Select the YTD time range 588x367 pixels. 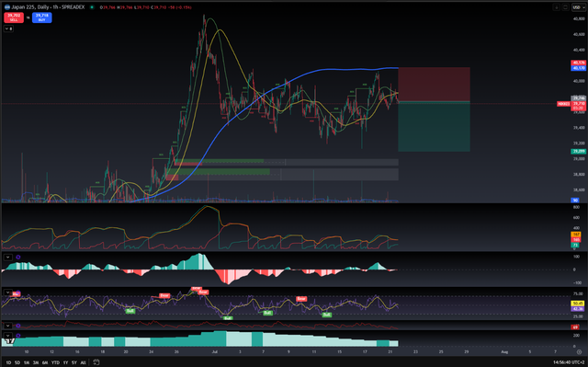(x=55, y=362)
